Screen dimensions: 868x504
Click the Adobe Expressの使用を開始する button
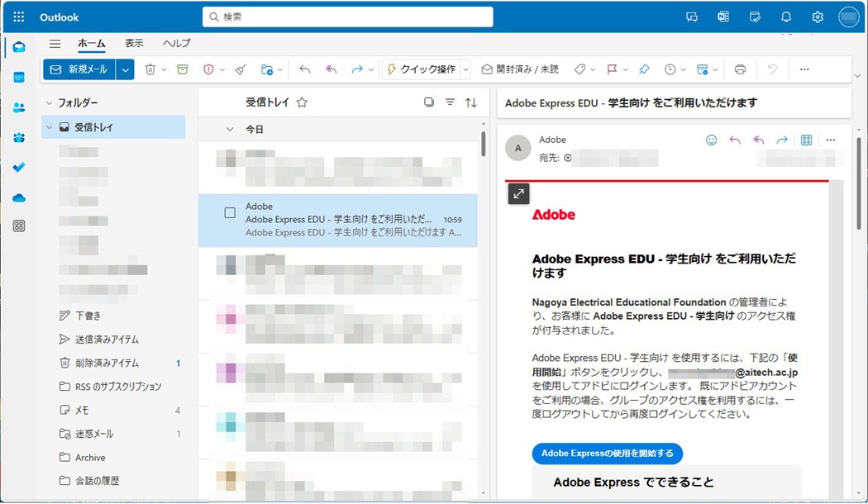(607, 454)
